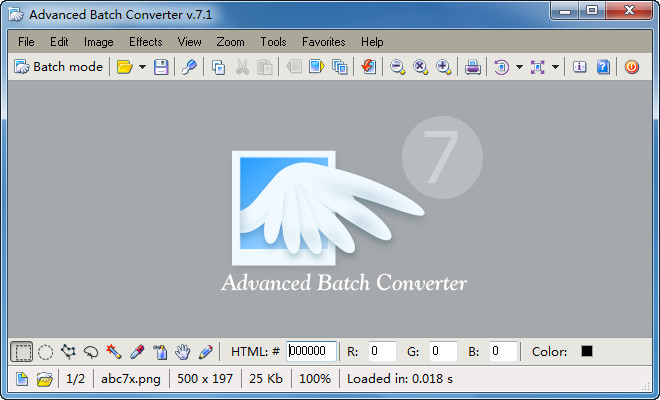This screenshot has width=660, height=400.
Task: Expand the open-file dropdown arrow
Action: [x=142, y=67]
